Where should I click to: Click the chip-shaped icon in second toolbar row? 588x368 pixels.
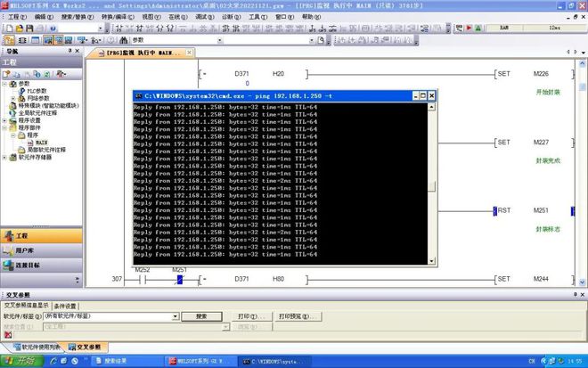point(22,40)
